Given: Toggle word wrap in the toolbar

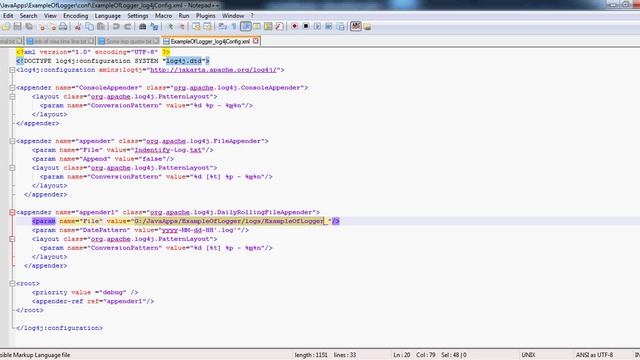Looking at the screenshot, I should click(223, 27).
